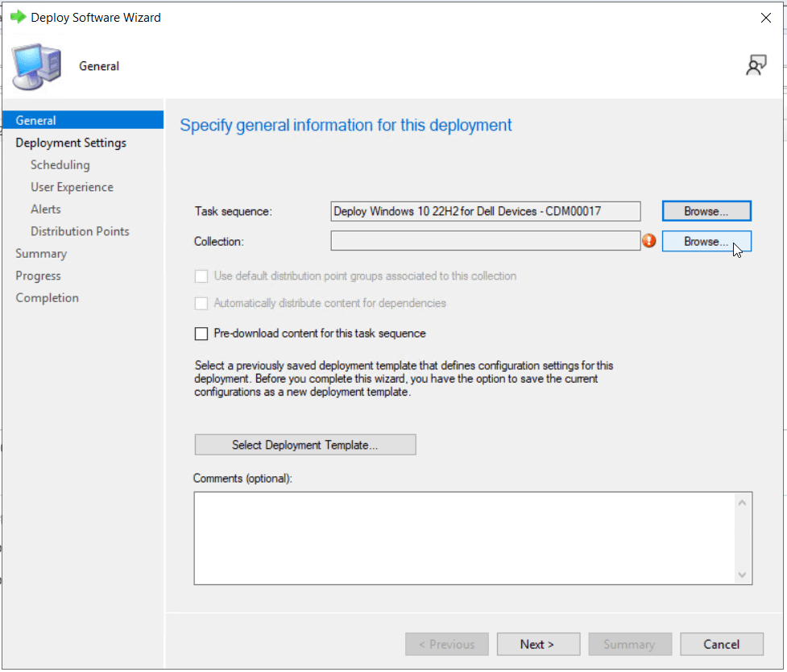The width and height of the screenshot is (787, 672).
Task: Click the feedback person icon
Action: click(x=756, y=66)
